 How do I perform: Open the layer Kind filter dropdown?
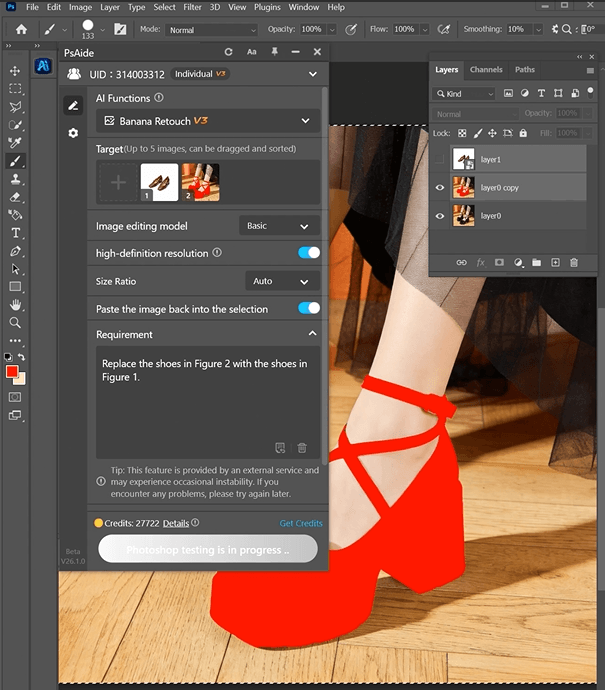point(464,94)
